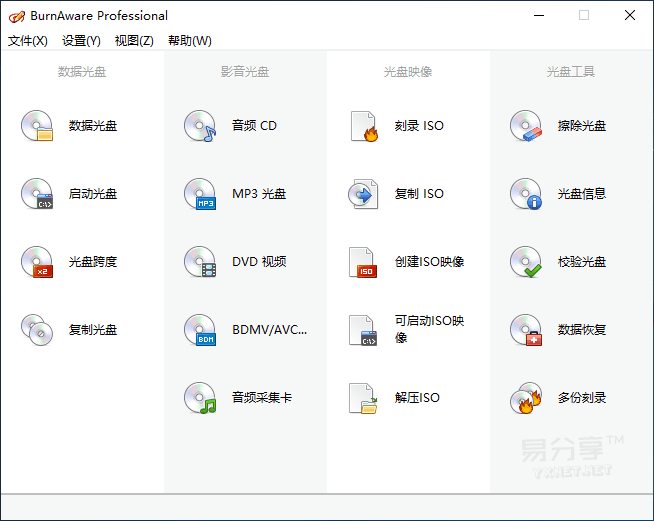Image resolution: width=654 pixels, height=521 pixels.
Task: Open the 设置(Y) menu
Action: [81, 40]
